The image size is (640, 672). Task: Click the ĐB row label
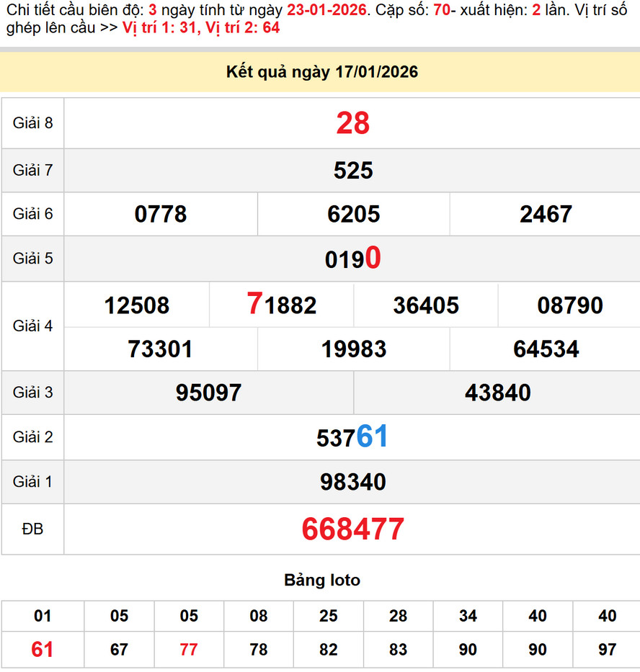tap(32, 529)
